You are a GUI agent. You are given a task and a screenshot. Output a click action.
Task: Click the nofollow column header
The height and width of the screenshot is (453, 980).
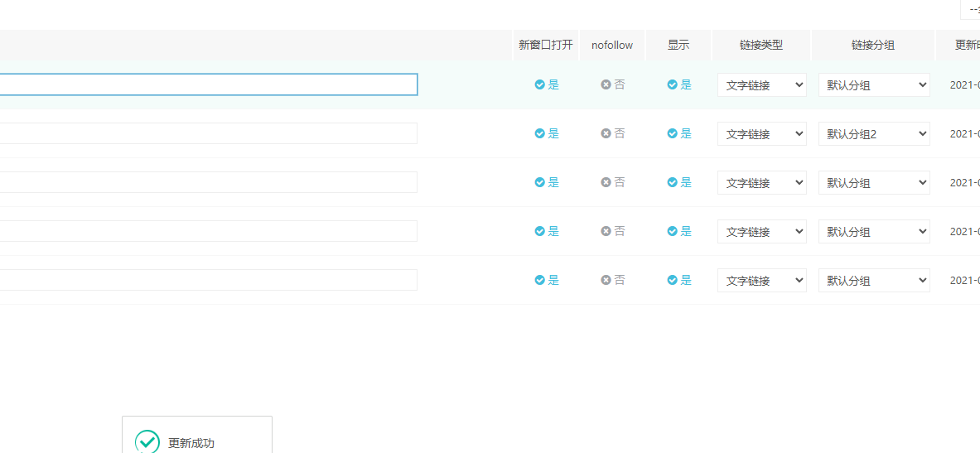click(612, 45)
